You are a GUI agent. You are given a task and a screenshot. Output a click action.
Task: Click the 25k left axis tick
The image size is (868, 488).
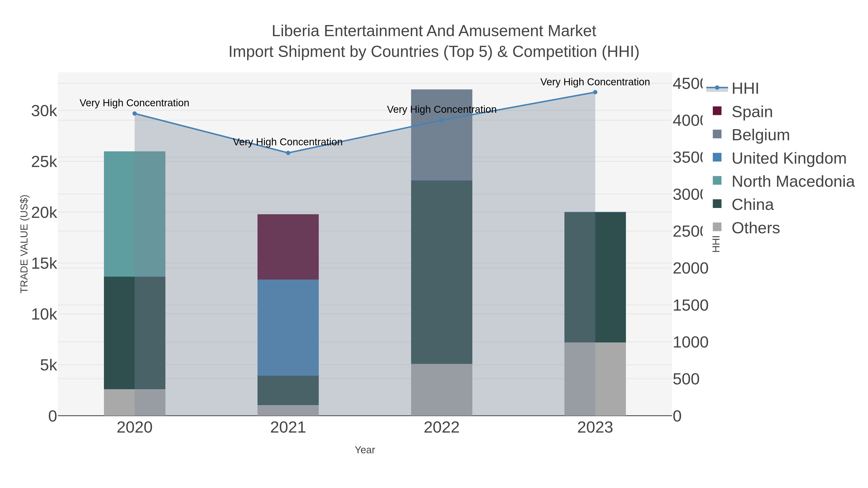pos(44,162)
